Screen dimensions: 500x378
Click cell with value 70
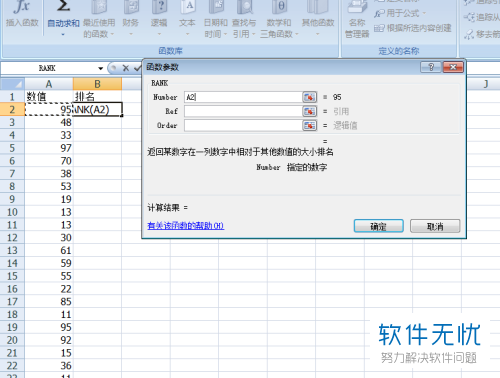tap(49, 161)
